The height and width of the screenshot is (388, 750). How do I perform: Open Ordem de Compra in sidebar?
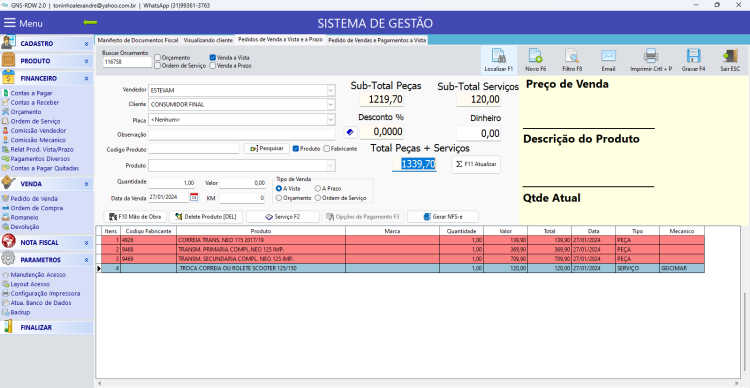(37, 208)
